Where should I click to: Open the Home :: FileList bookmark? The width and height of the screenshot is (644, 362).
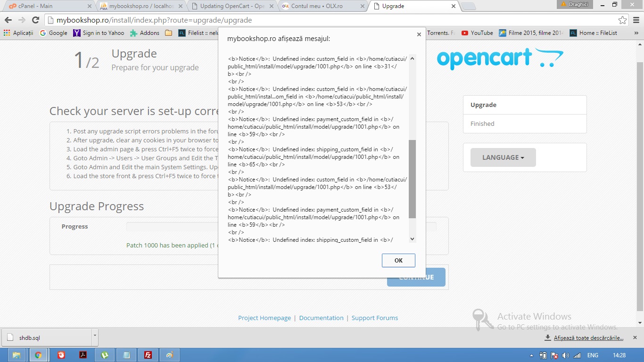(x=593, y=33)
